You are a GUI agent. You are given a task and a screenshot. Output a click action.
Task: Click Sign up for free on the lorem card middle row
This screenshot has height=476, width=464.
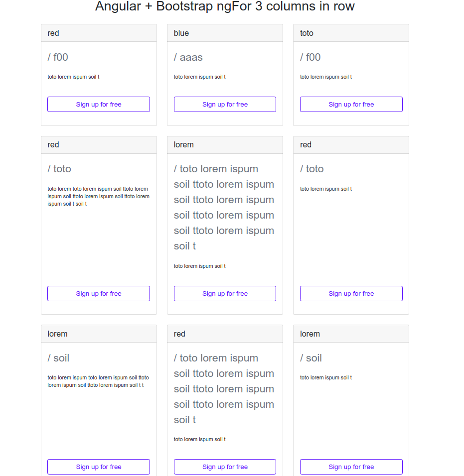pos(225,293)
